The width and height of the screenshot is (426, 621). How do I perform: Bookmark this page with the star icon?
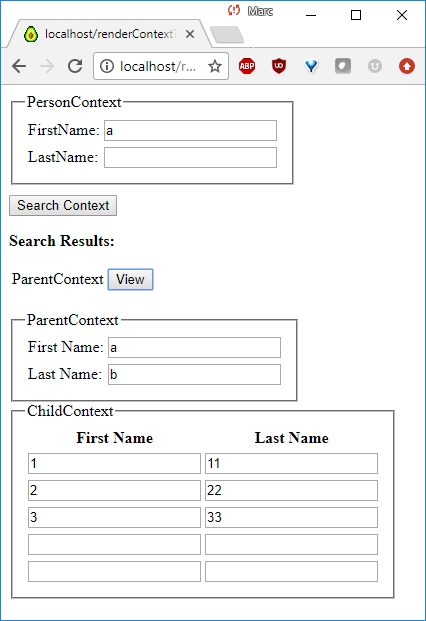(x=215, y=66)
